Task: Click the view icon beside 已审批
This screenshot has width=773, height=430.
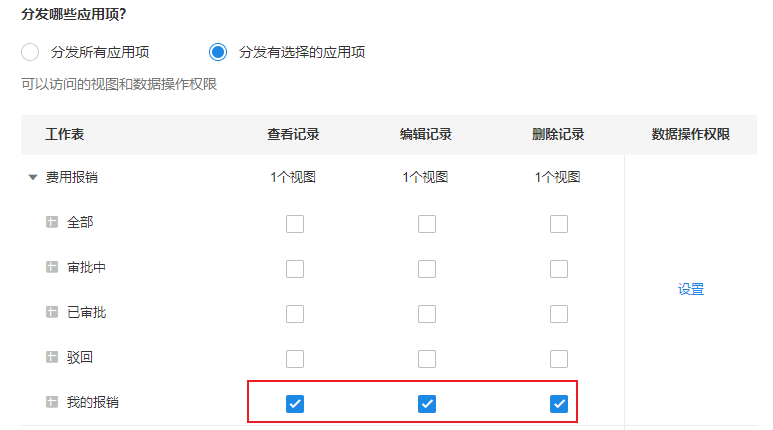Action: pos(52,312)
